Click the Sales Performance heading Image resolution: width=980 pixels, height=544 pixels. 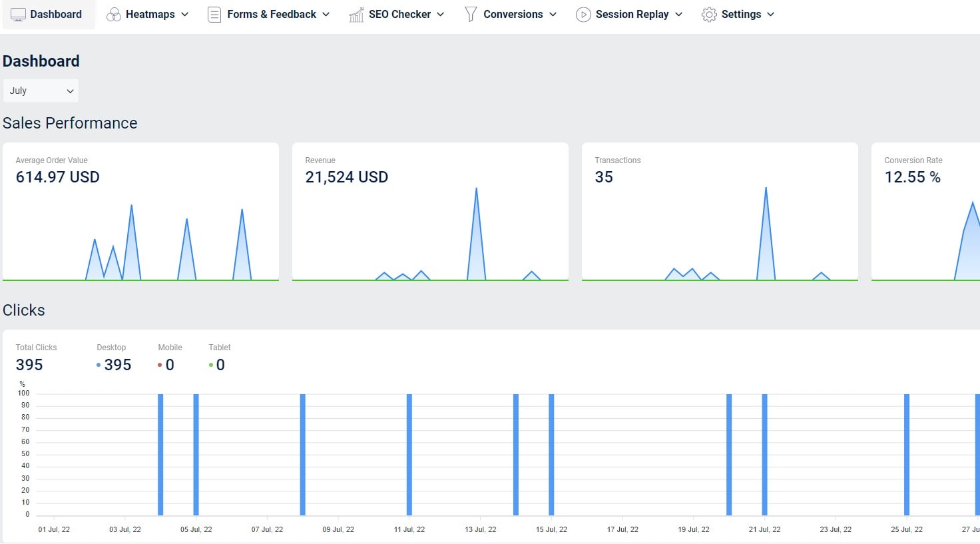[70, 123]
